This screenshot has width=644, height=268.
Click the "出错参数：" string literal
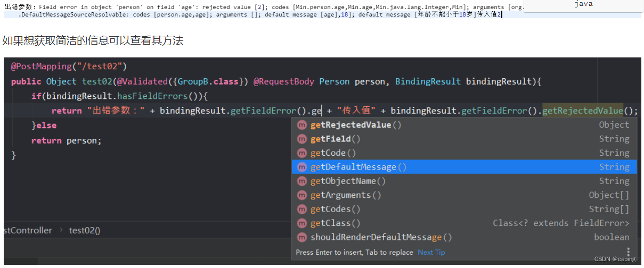point(116,111)
